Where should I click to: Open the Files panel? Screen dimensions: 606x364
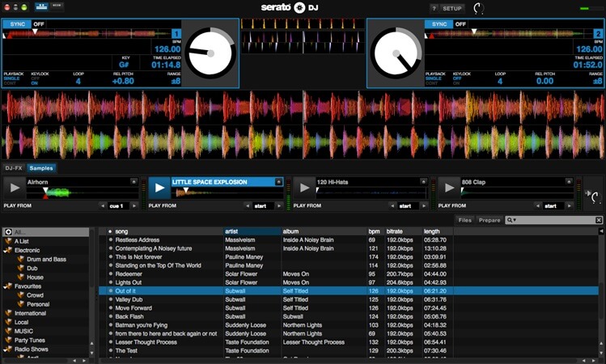click(465, 220)
